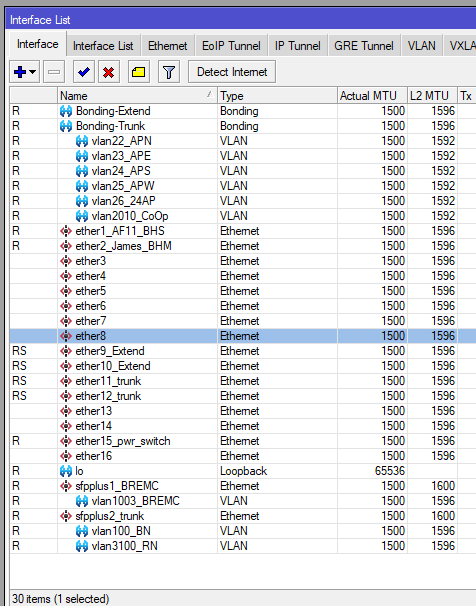Click the sfpplus1_BREMC ethernet icon
This screenshot has width=476, height=606.
[66, 486]
